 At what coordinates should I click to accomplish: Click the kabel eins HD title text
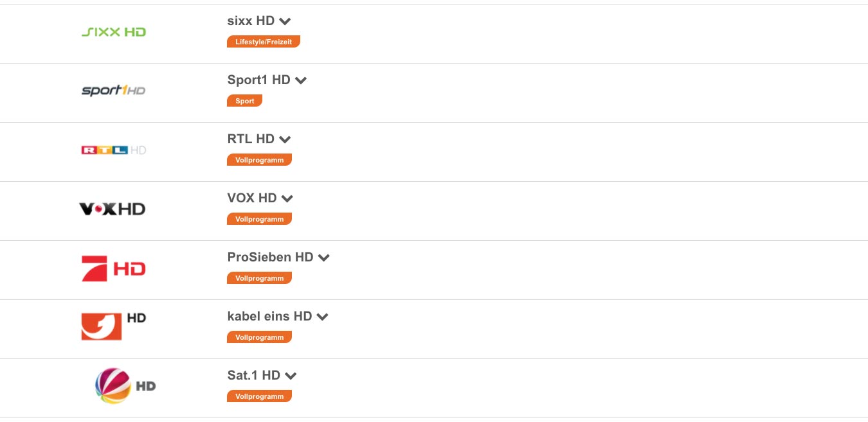coord(269,316)
